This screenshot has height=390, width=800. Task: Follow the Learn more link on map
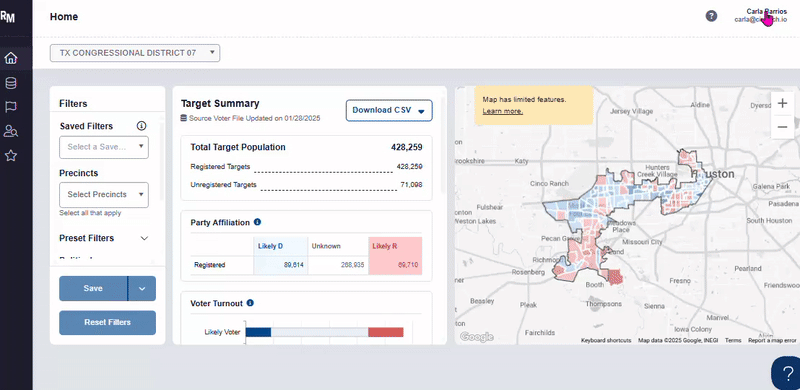click(503, 111)
